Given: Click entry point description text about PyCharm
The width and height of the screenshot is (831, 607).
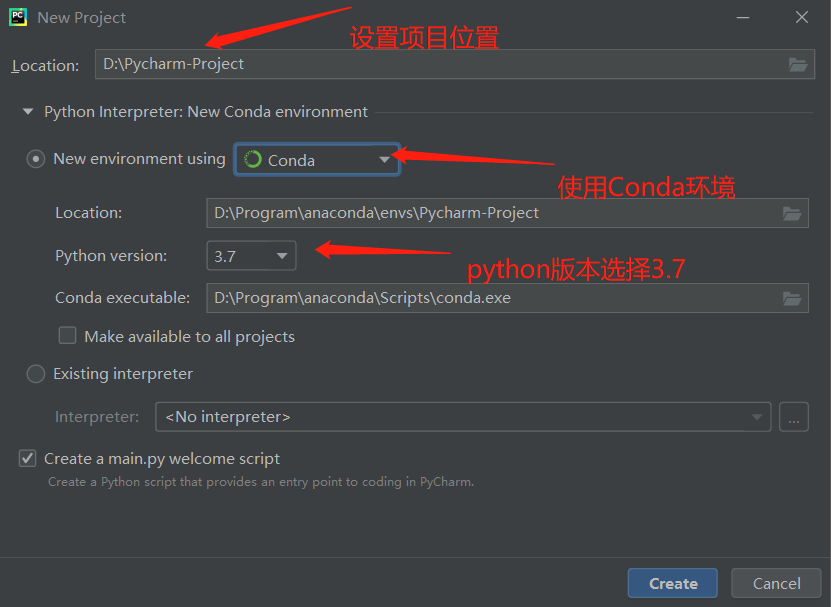Looking at the screenshot, I should point(261,482).
